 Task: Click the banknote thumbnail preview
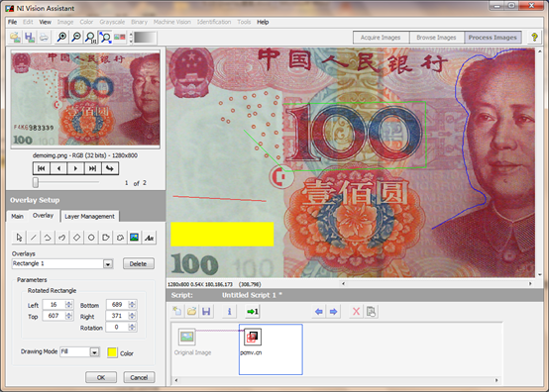click(x=85, y=99)
